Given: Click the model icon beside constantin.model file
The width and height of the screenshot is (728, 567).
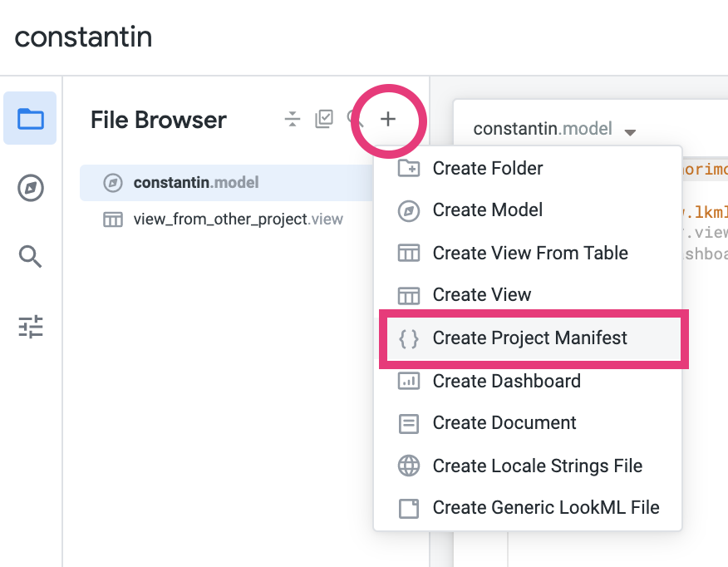Looking at the screenshot, I should coord(113,183).
